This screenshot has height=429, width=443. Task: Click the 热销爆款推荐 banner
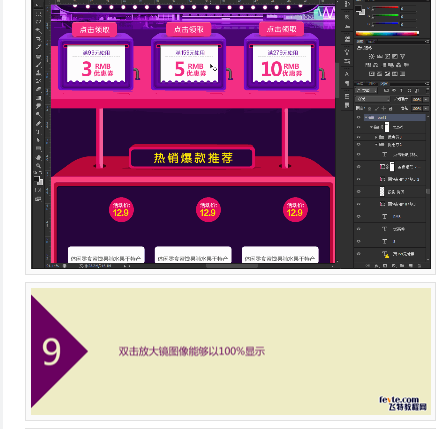pyautogui.click(x=192, y=157)
